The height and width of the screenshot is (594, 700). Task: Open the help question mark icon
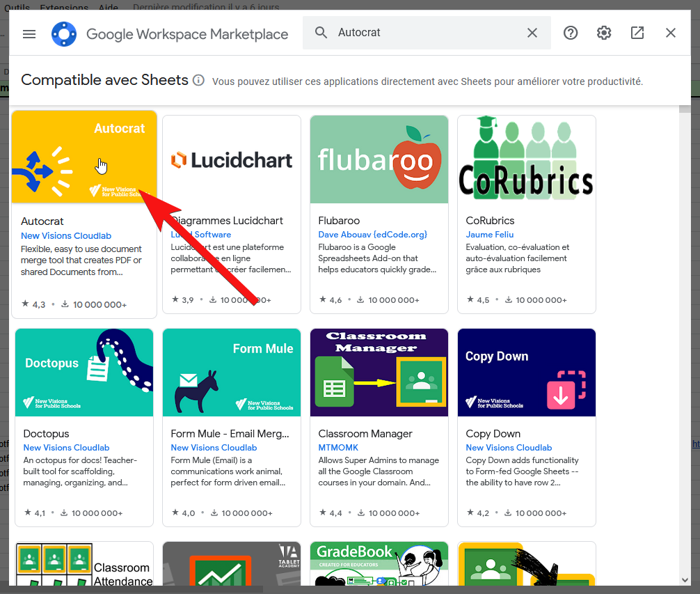[x=571, y=33]
